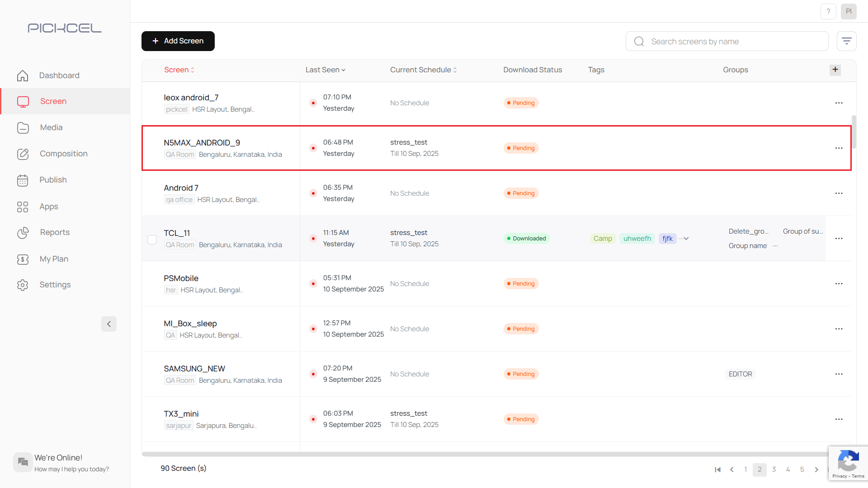Open the filter options icon
Image resolution: width=868 pixels, height=488 pixels.
[x=846, y=41]
